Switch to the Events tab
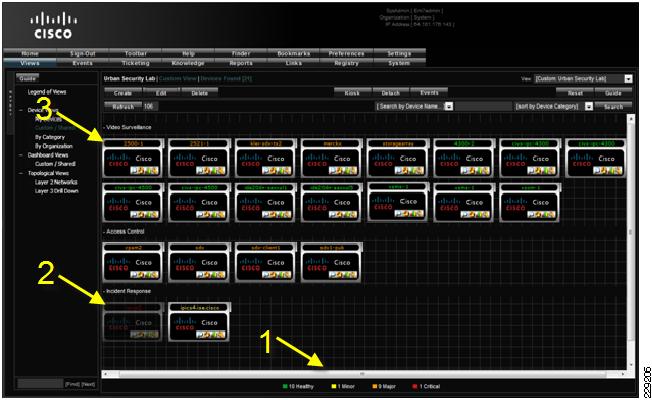Viewport: 652px width, 400px height. [x=83, y=63]
